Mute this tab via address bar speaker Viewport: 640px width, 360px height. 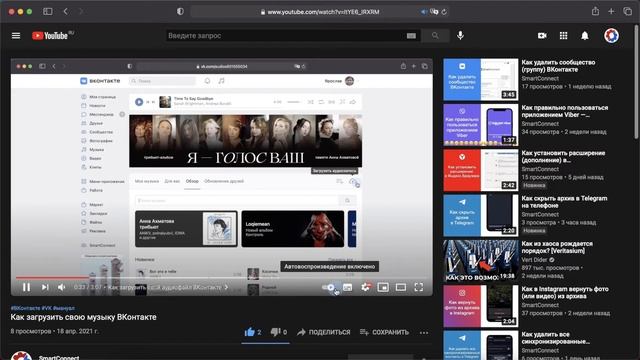click(x=424, y=12)
